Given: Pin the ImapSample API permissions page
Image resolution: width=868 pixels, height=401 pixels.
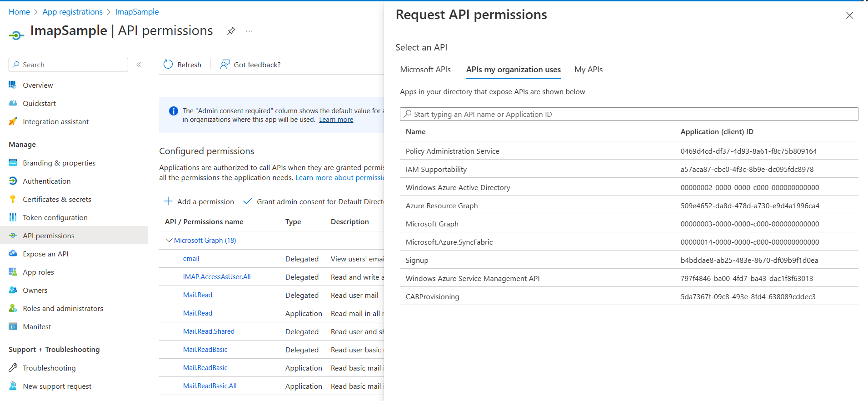Looking at the screenshot, I should click(x=231, y=31).
